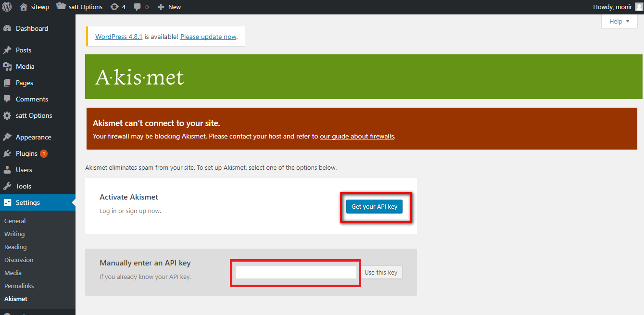
Task: Click the satt Options folder icon in the admin bar
Action: [x=61, y=7]
